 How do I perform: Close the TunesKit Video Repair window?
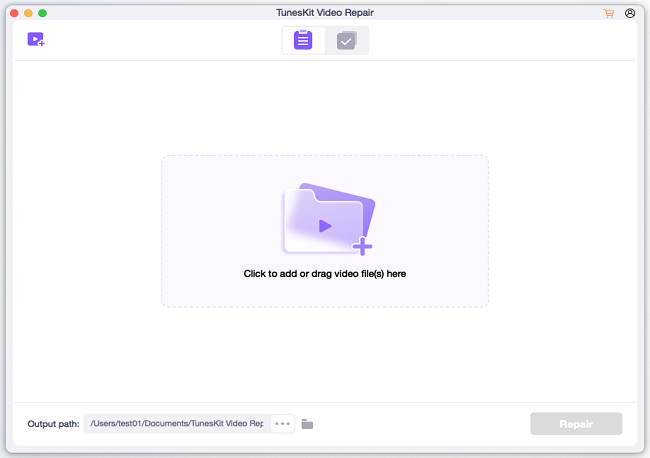coord(14,13)
